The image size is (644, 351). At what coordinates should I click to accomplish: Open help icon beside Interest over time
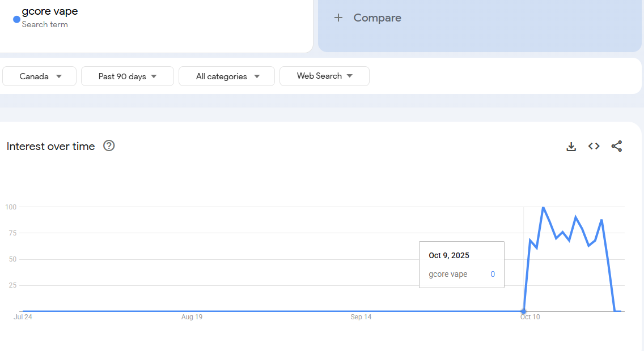109,146
